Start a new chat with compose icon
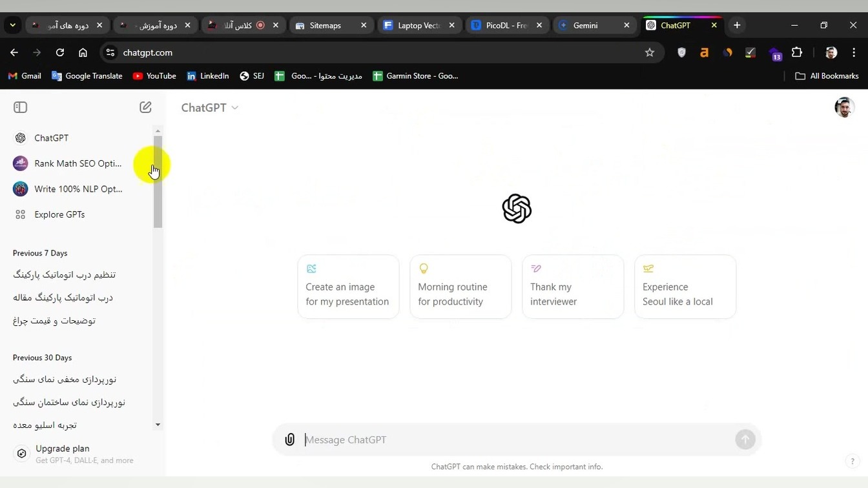This screenshot has width=868, height=488. 145,107
